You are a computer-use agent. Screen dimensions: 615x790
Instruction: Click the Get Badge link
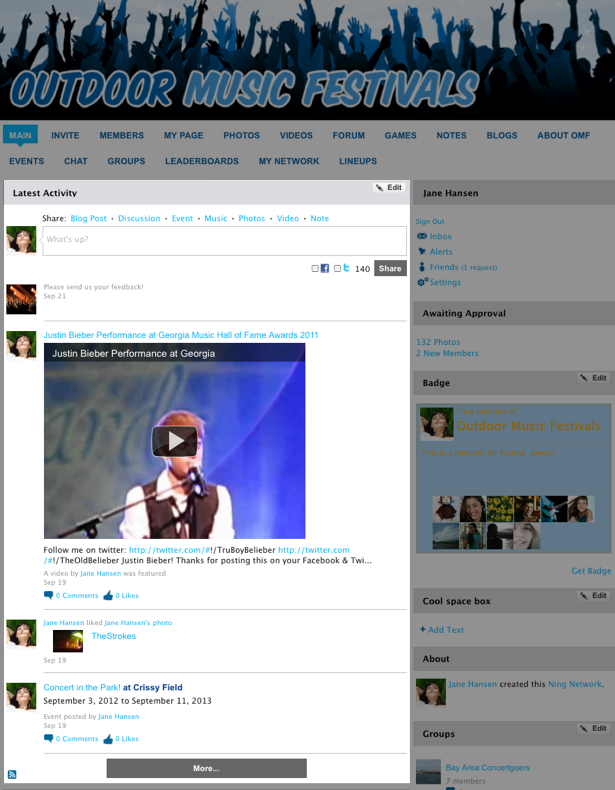click(591, 571)
